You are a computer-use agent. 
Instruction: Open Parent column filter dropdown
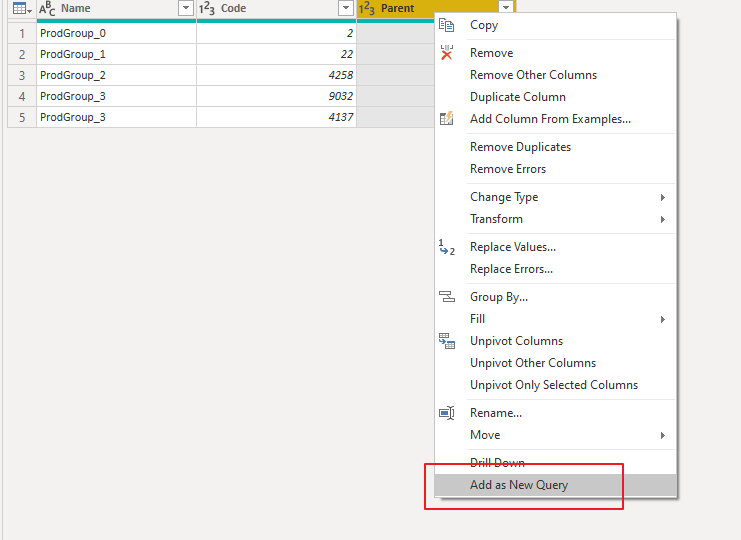coord(506,7)
